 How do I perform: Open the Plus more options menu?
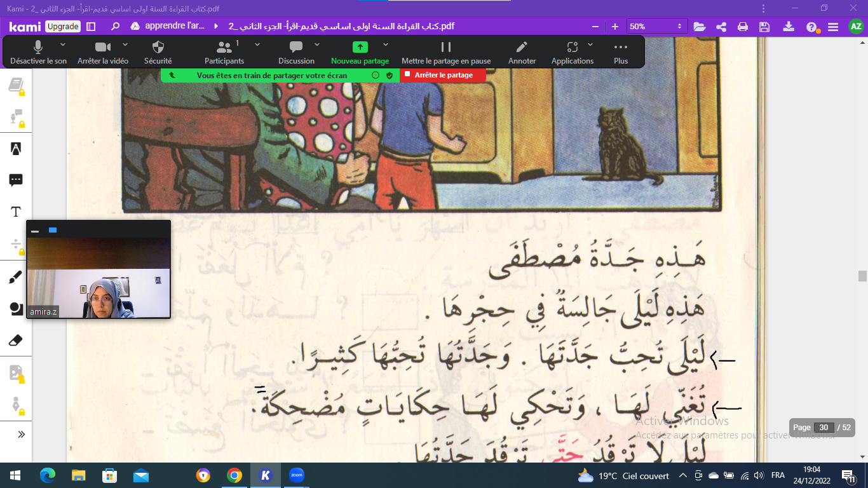(621, 48)
